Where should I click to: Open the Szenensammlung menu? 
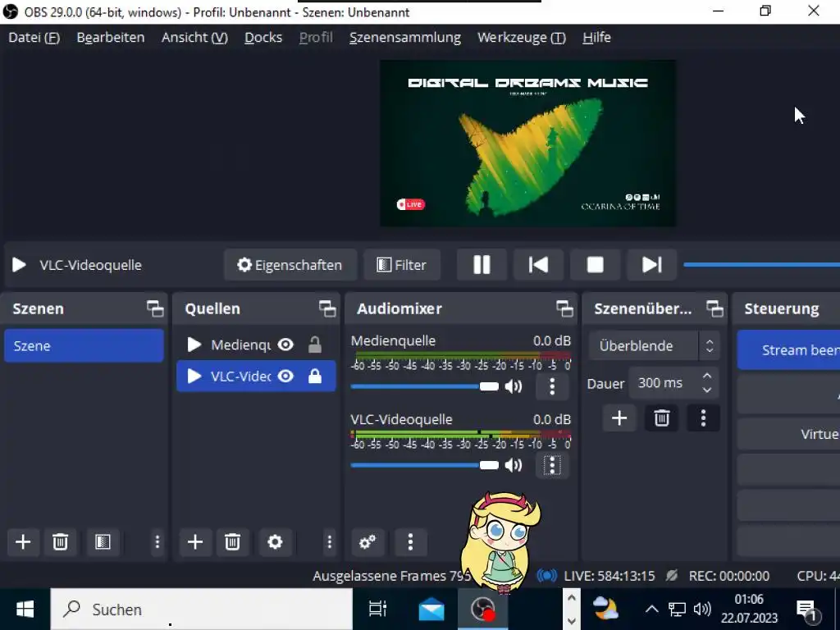pyautogui.click(x=405, y=38)
